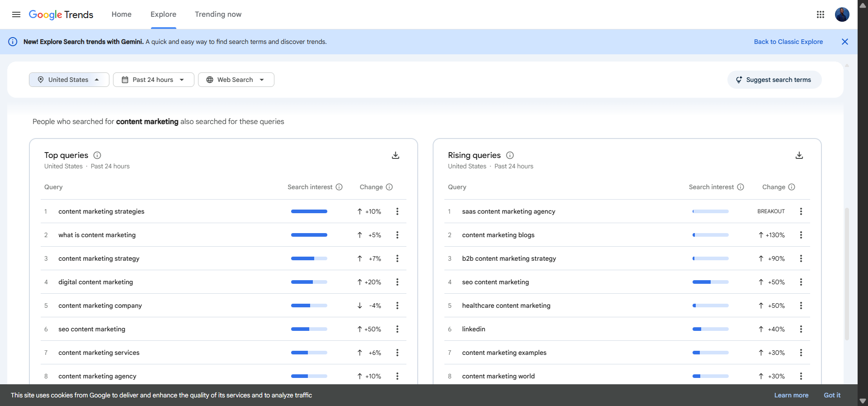This screenshot has width=868, height=406.
Task: Download Top queries data
Action: point(396,155)
